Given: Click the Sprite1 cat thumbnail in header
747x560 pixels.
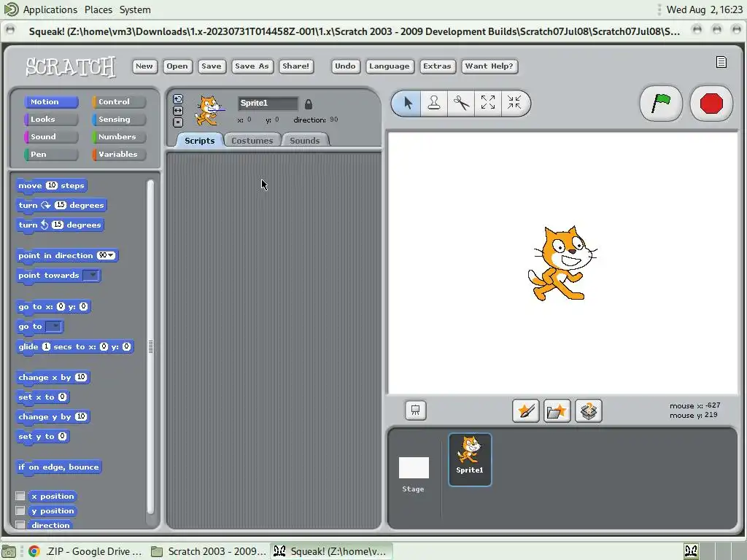Looking at the screenshot, I should (208, 111).
